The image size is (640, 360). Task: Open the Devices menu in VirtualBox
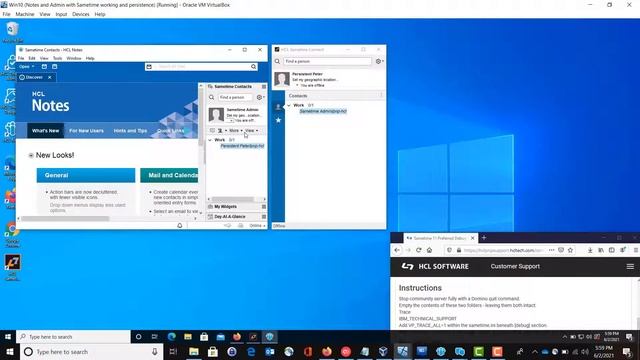point(81,14)
